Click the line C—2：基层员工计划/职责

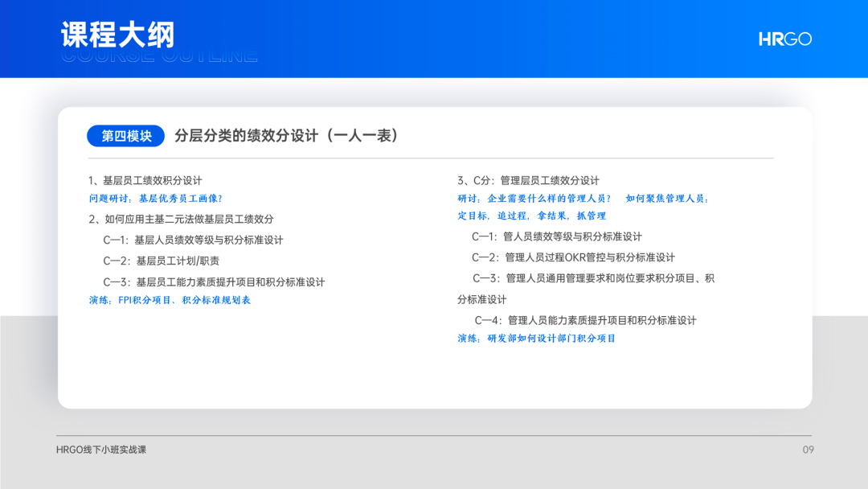point(161,261)
